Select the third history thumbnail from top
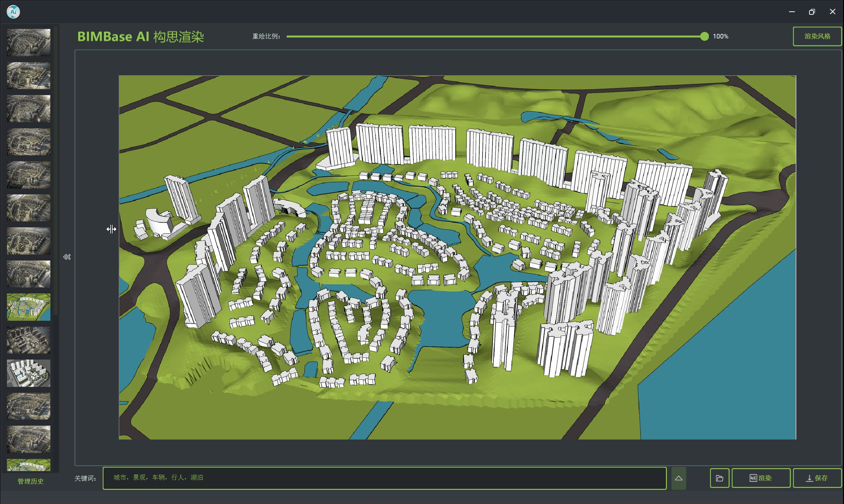The image size is (844, 504). point(29,109)
